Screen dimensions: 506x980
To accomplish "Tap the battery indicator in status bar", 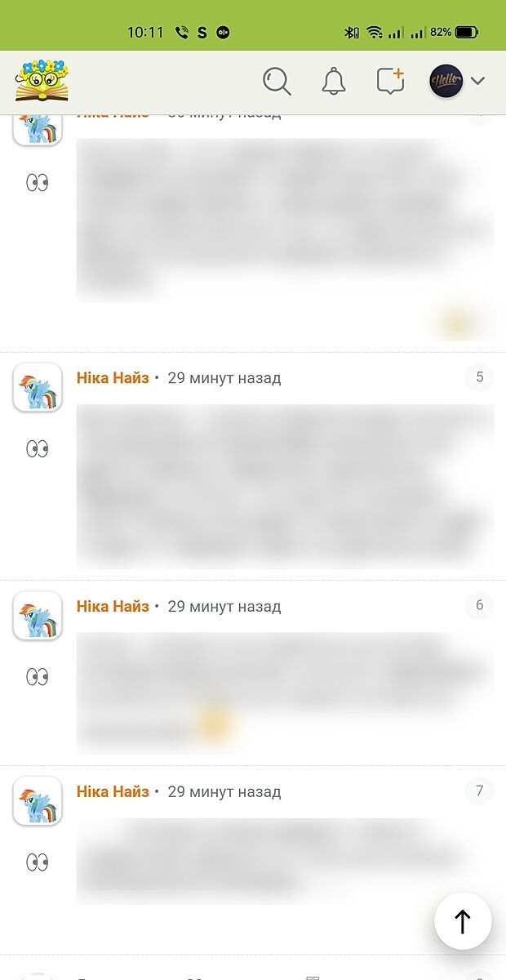I will (x=467, y=33).
